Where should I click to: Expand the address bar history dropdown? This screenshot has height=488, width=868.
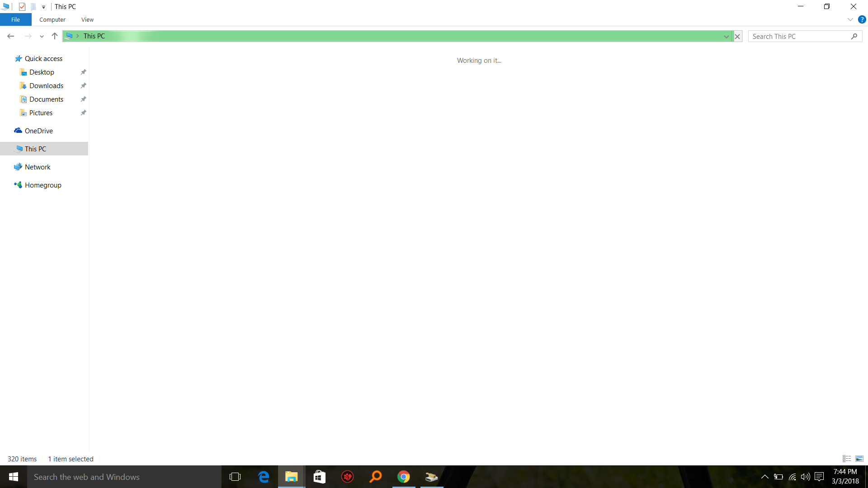pos(726,37)
